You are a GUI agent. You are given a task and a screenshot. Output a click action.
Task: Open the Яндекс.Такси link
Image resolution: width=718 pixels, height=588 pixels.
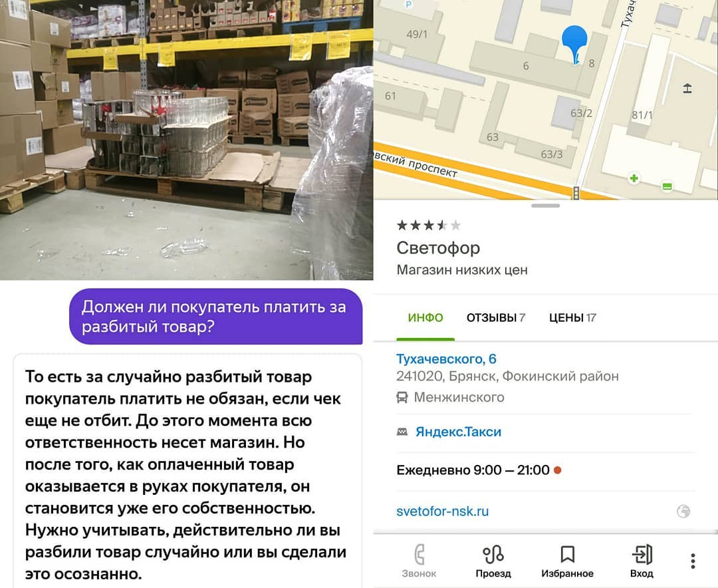pyautogui.click(x=458, y=432)
